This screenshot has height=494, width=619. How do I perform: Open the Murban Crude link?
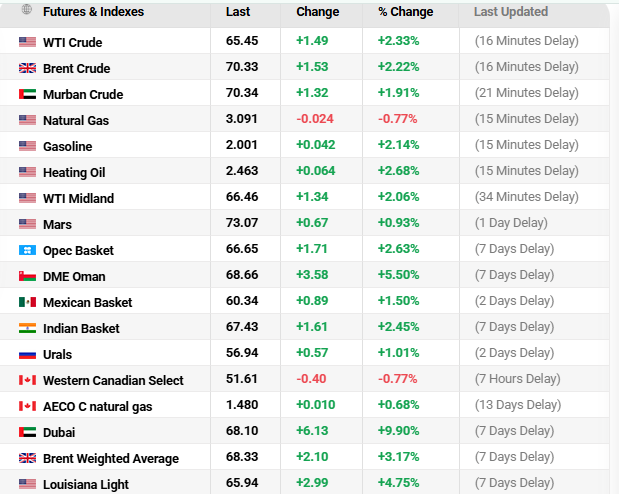click(x=83, y=94)
